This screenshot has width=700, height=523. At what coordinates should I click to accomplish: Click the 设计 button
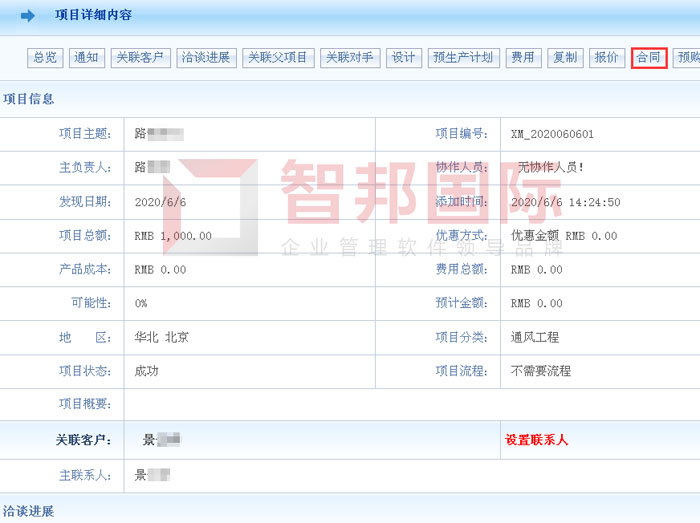[x=404, y=58]
